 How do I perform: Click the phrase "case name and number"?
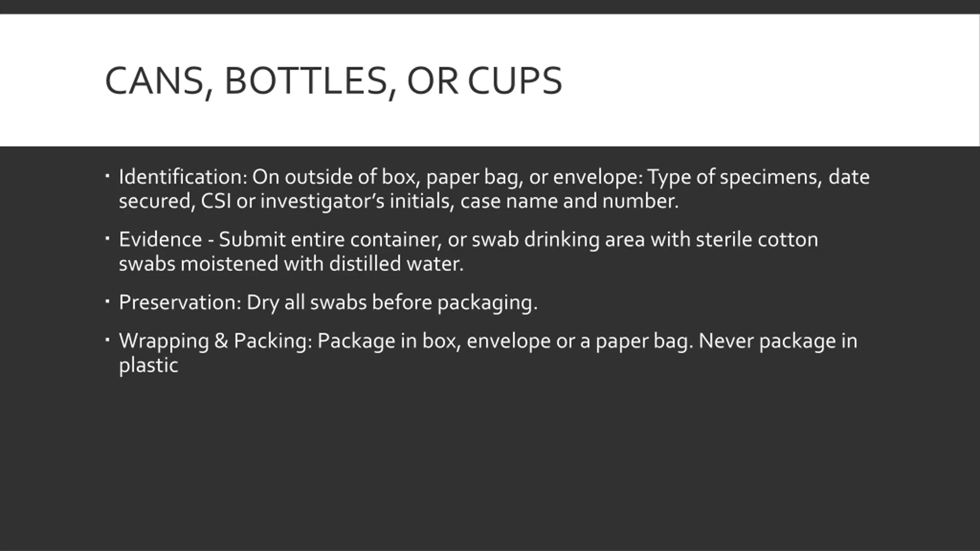click(569, 201)
